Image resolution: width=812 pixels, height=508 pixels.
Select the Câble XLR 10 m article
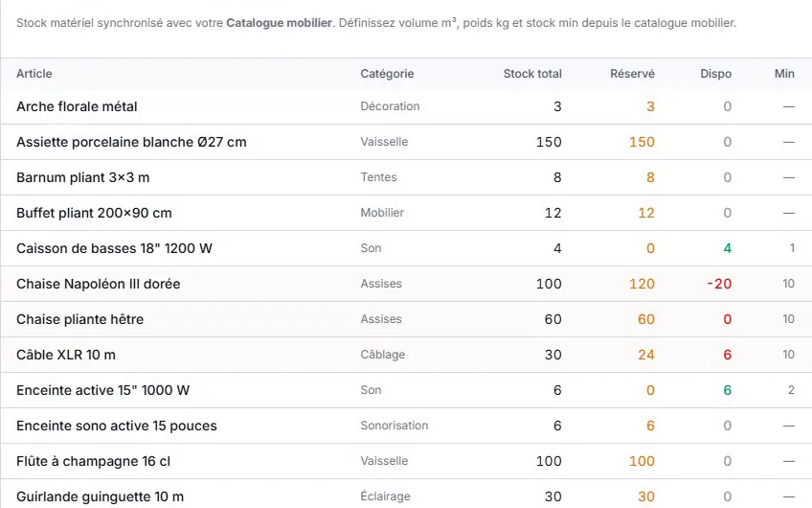[x=66, y=355]
